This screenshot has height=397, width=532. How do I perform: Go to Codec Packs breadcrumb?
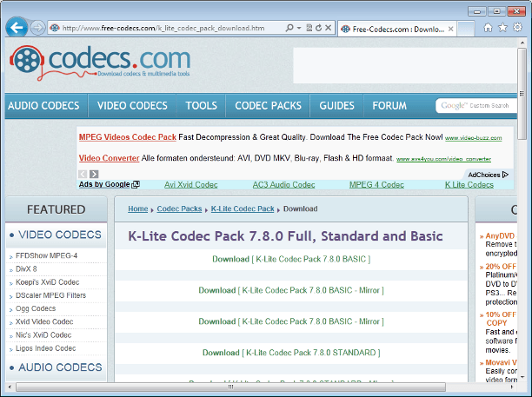pos(179,208)
